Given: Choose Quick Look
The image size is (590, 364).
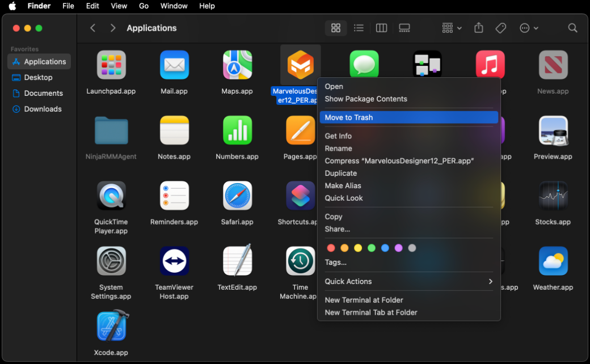Looking at the screenshot, I should click(409, 198).
